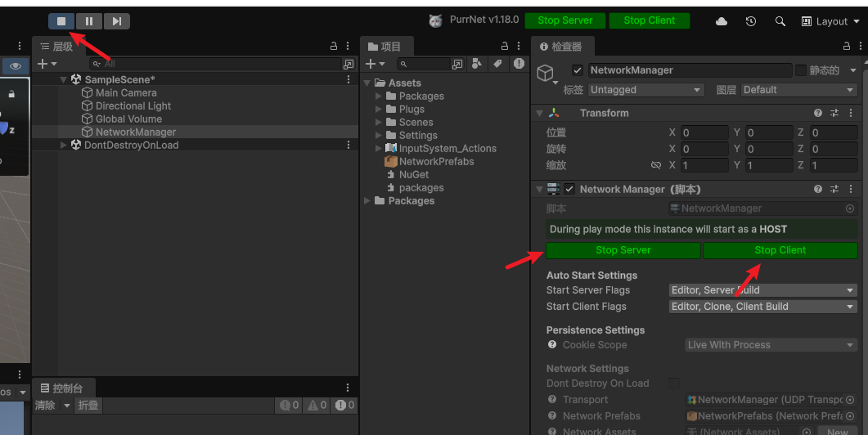Open the hierarchy panel options menu
Viewport: 868px width, 435px height.
click(348, 46)
